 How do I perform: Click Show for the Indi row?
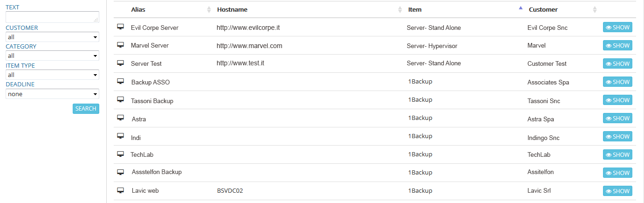[617, 137]
